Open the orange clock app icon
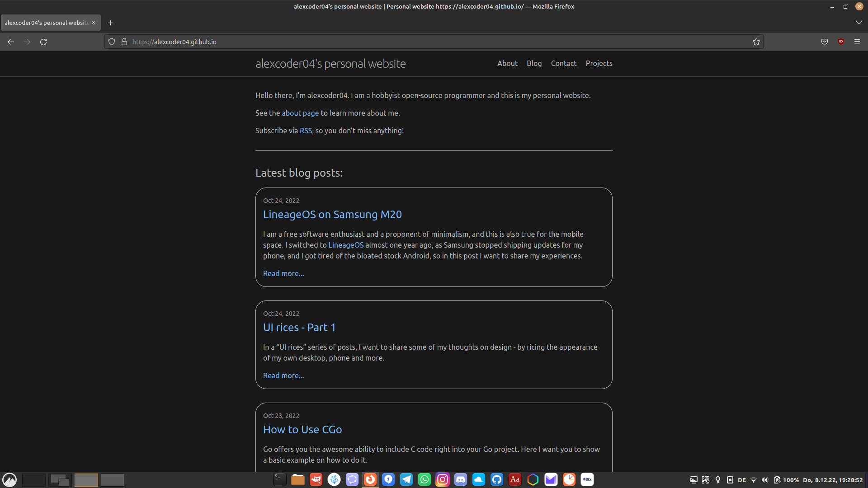 (x=569, y=479)
